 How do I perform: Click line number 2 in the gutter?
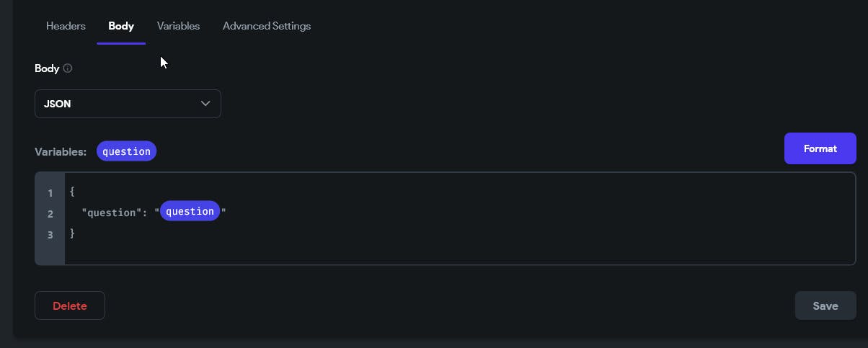coord(50,214)
